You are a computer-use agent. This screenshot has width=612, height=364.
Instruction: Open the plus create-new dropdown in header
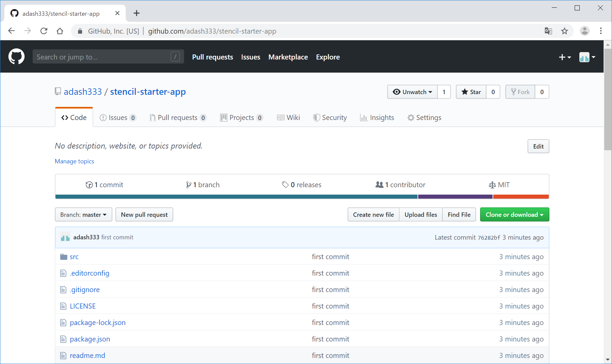pos(565,57)
